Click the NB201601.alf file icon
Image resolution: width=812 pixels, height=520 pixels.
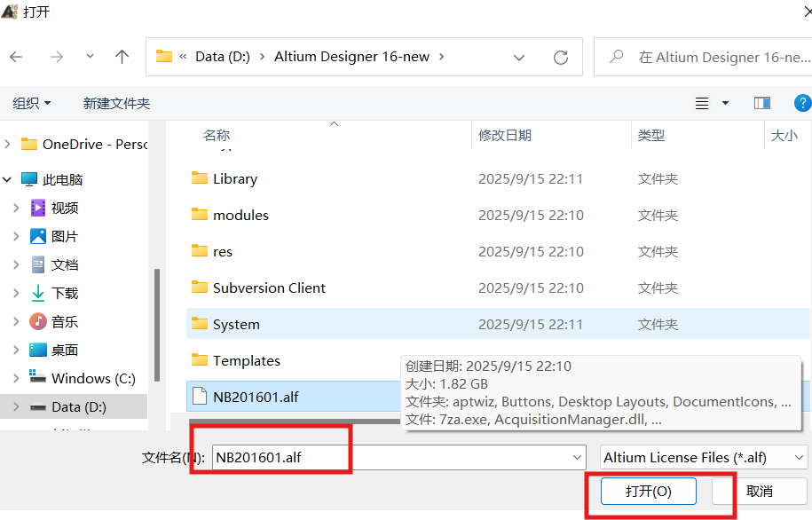pos(200,397)
